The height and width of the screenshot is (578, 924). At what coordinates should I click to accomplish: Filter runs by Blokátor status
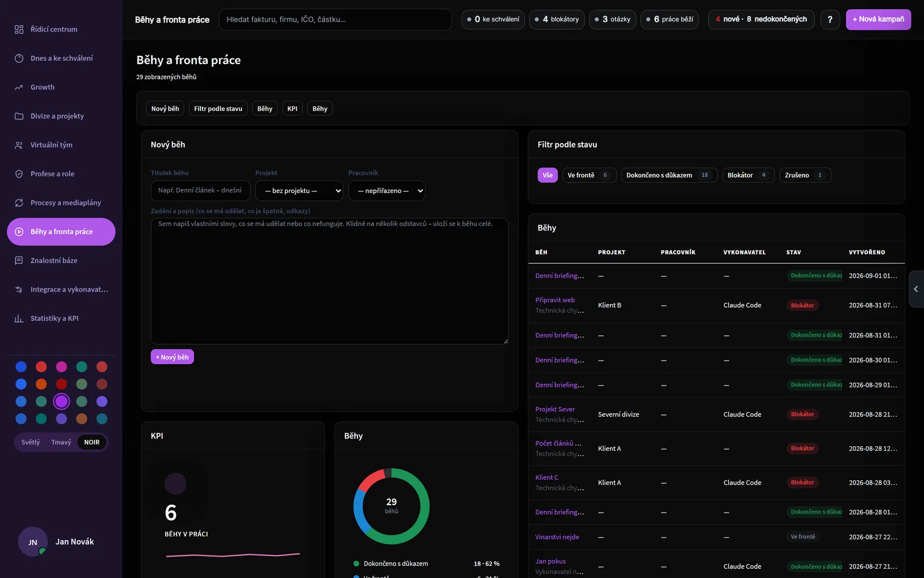pos(748,175)
